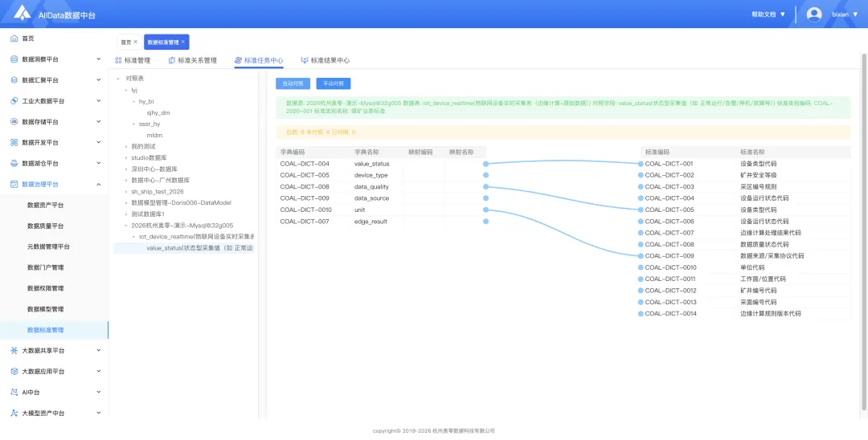Close the 首页 page tab

(x=136, y=42)
